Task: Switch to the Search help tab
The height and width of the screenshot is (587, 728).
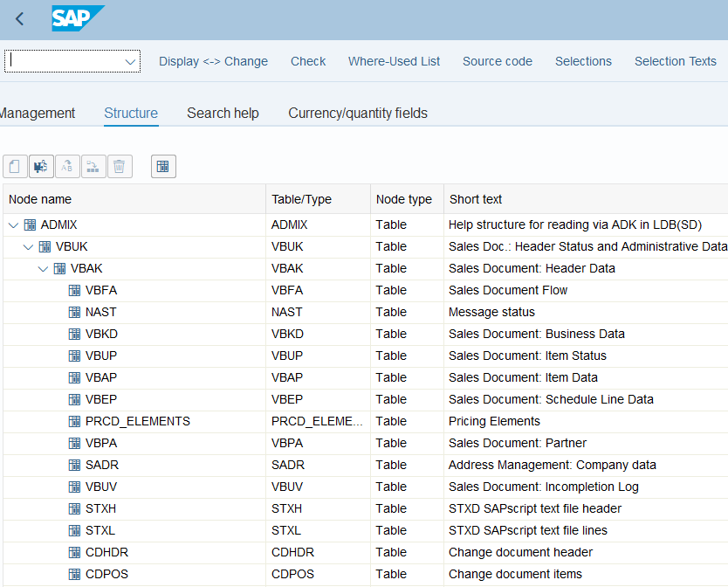Action: [x=223, y=113]
